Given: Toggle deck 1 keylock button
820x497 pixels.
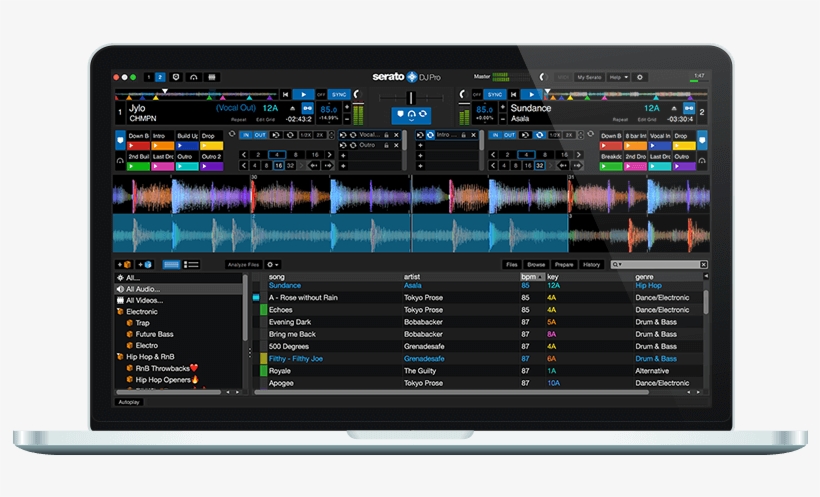Looking at the screenshot, I should (308, 108).
